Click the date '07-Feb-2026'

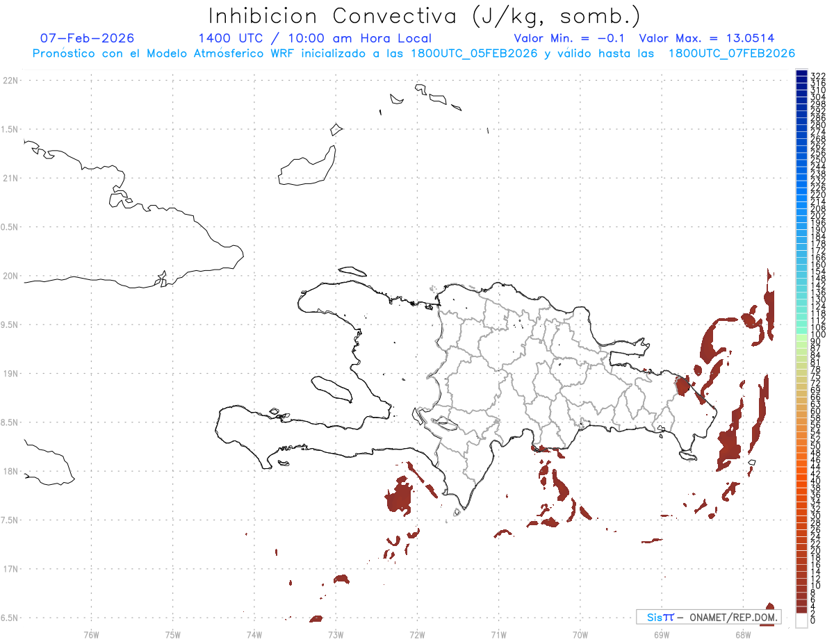click(x=88, y=38)
